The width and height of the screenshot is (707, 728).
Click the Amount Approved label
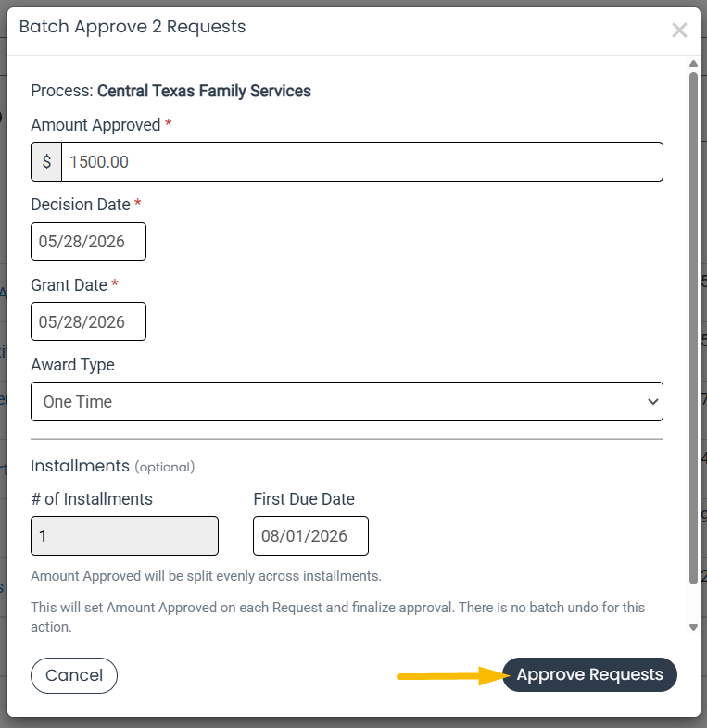(x=95, y=125)
